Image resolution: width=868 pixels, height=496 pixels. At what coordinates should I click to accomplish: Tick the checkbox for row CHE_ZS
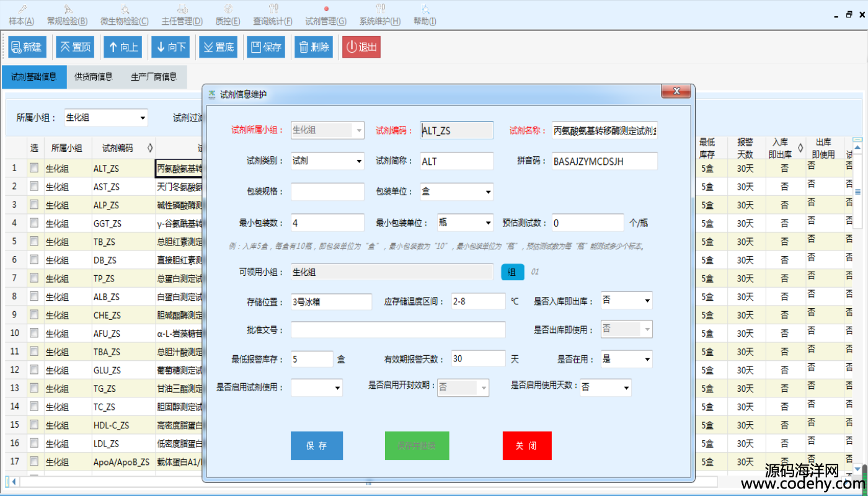coord(34,314)
